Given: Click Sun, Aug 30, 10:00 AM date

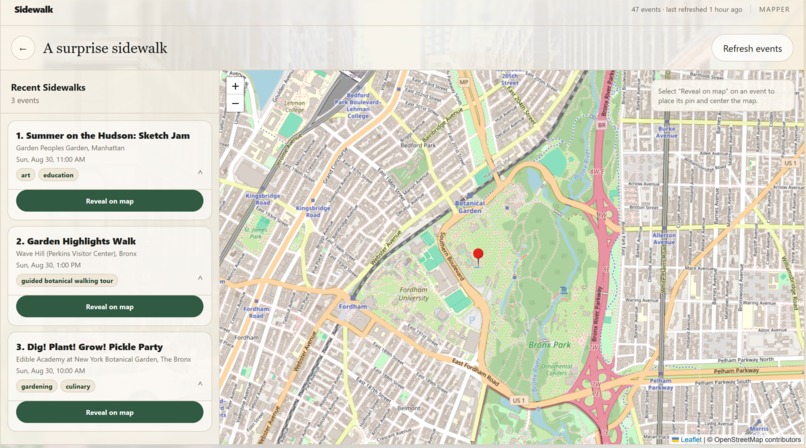Looking at the screenshot, I should (x=50, y=371).
